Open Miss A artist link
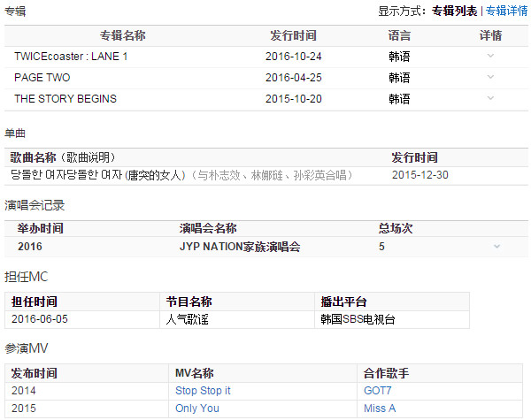 coord(380,409)
